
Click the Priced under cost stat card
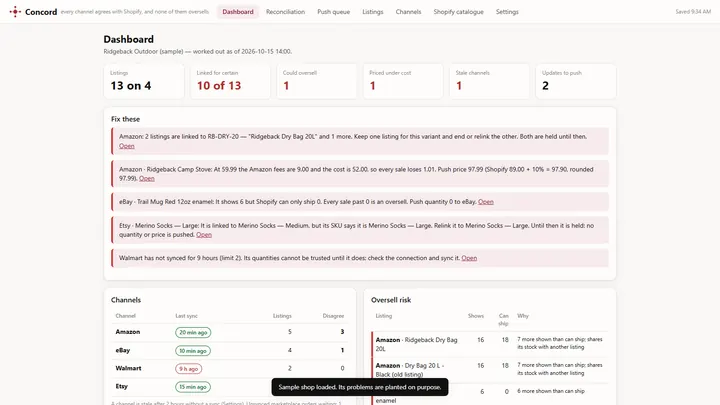[x=403, y=81]
